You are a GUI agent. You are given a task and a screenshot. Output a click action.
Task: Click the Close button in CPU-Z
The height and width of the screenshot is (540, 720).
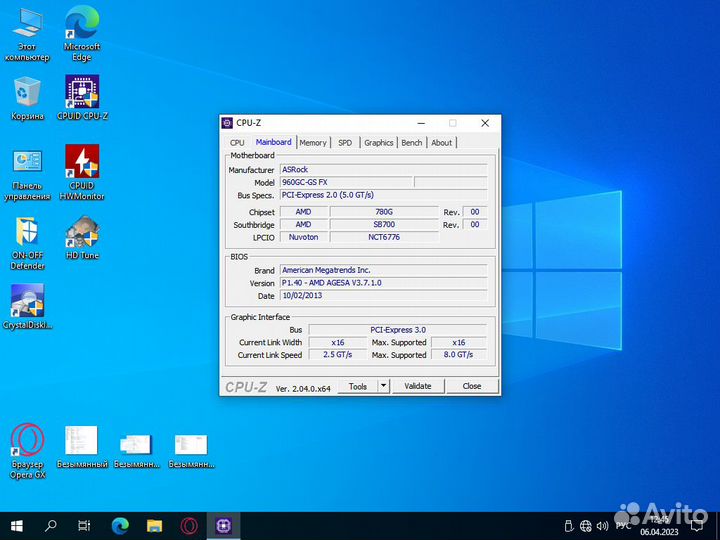(x=472, y=386)
